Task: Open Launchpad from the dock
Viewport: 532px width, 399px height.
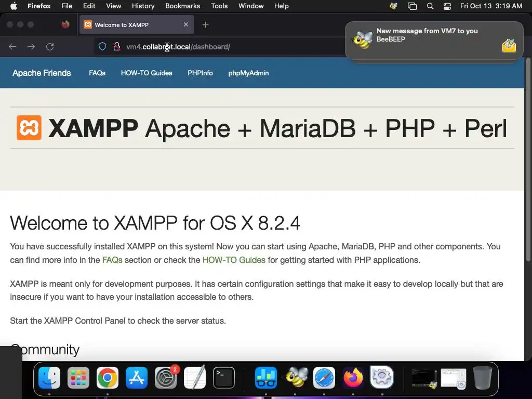Action: (78, 377)
